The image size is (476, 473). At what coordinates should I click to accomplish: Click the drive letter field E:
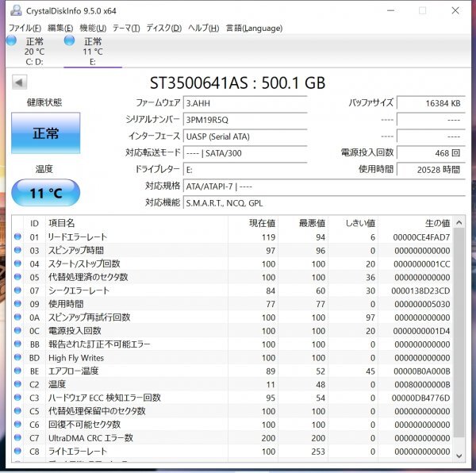pos(245,170)
